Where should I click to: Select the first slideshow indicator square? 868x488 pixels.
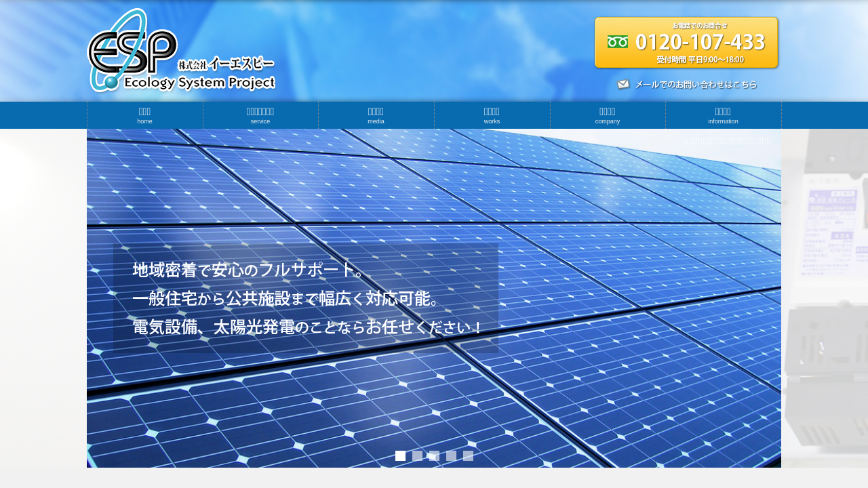pos(400,455)
